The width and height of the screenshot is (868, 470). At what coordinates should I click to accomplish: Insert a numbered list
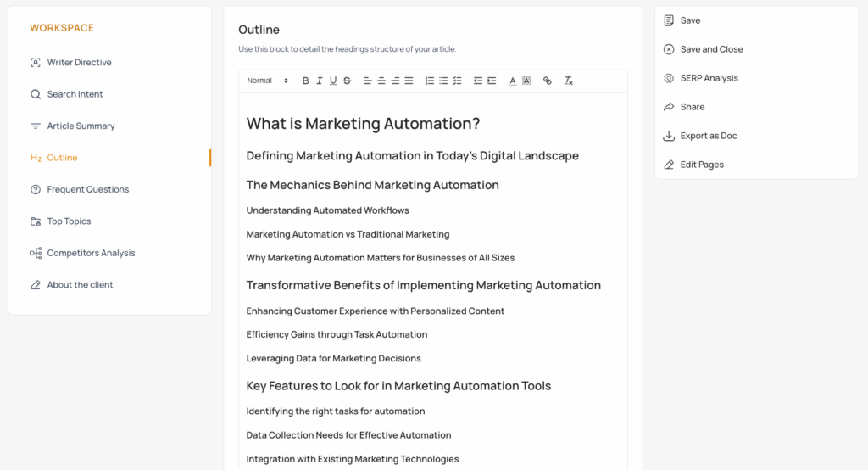pyautogui.click(x=430, y=81)
